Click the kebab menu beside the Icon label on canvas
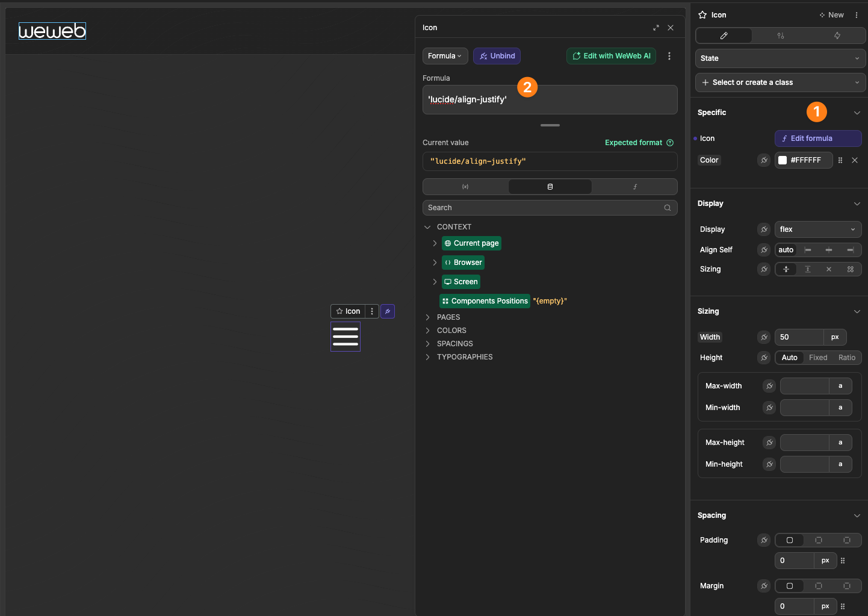This screenshot has height=616, width=868. point(372,311)
